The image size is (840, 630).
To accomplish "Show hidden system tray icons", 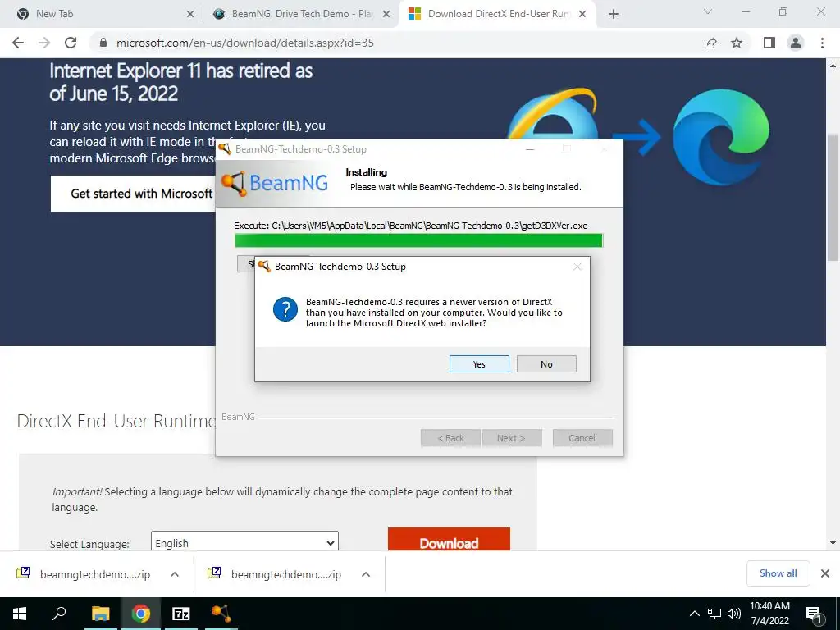I will 694,614.
